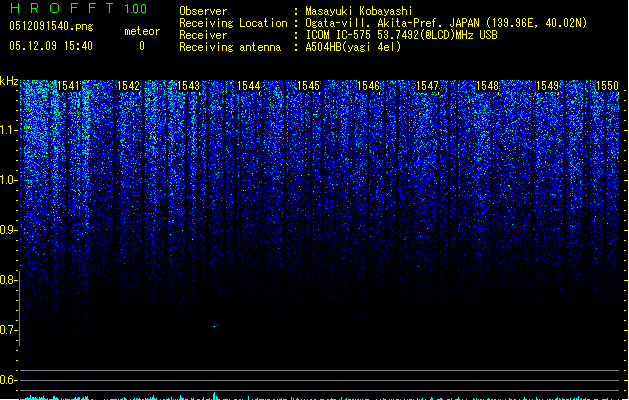
Task: Click the Receiving antenna label
Action: tap(230, 47)
